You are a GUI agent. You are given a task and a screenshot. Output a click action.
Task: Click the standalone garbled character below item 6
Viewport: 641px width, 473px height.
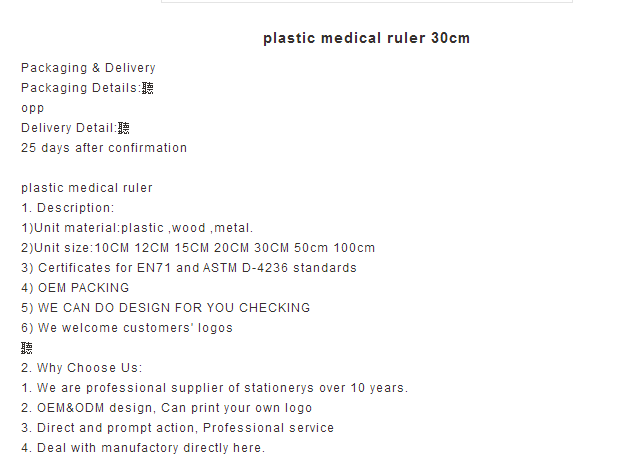(27, 348)
